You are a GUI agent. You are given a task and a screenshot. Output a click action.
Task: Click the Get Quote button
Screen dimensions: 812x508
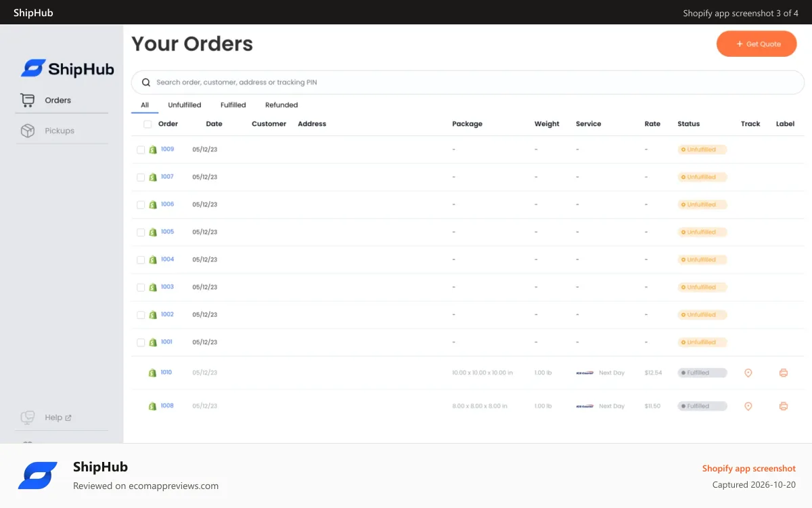point(757,44)
